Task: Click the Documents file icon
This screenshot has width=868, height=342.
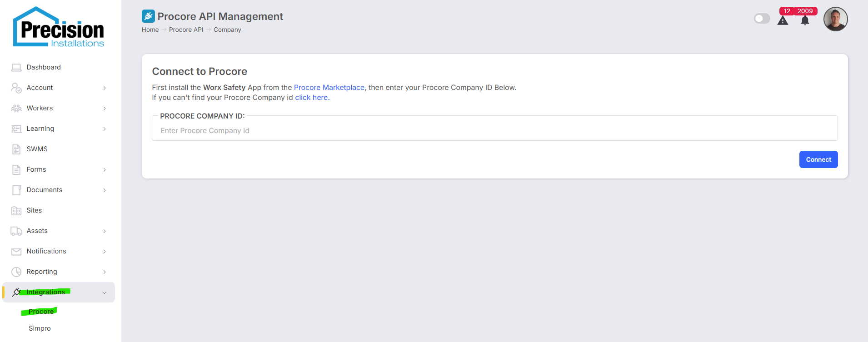Action: click(16, 190)
